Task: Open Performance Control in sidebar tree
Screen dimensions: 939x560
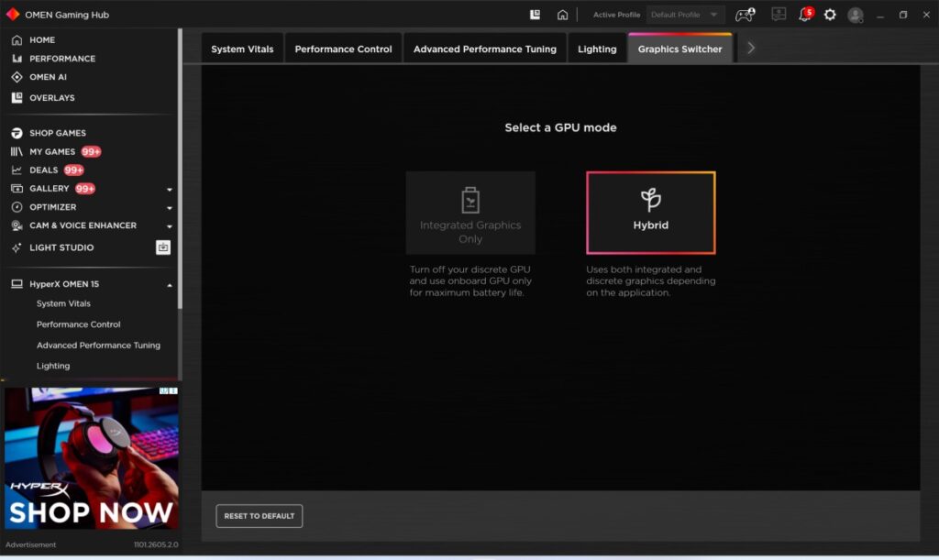Action: click(79, 324)
